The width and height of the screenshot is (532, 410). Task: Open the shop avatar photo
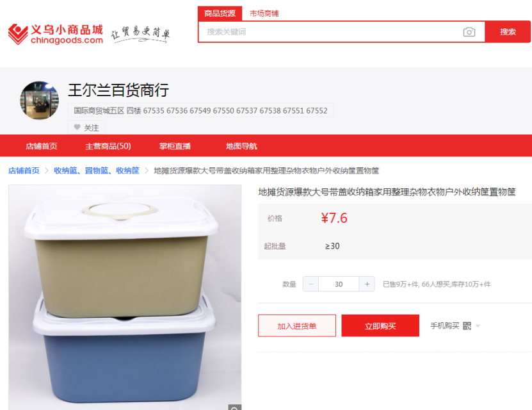[39, 100]
